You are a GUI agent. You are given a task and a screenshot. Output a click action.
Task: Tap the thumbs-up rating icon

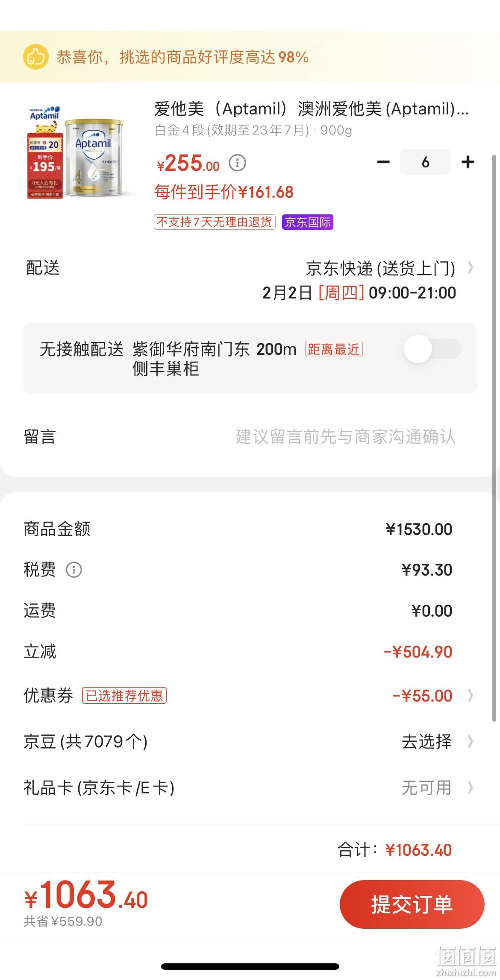tap(35, 57)
